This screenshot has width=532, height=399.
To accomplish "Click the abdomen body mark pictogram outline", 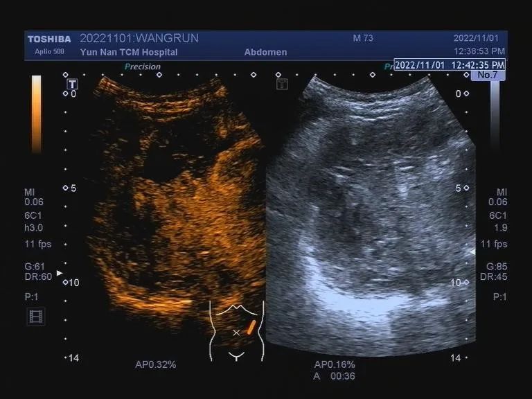I will tap(236, 331).
